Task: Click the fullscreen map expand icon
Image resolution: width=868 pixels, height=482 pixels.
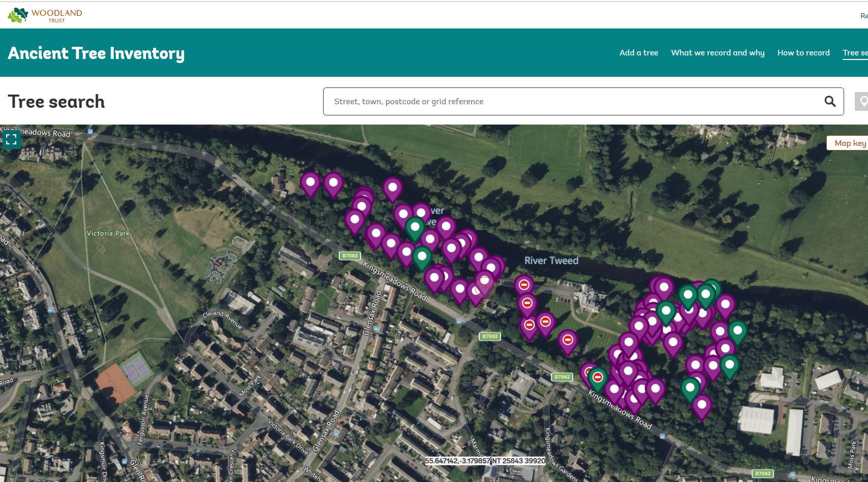Action: coord(11,139)
